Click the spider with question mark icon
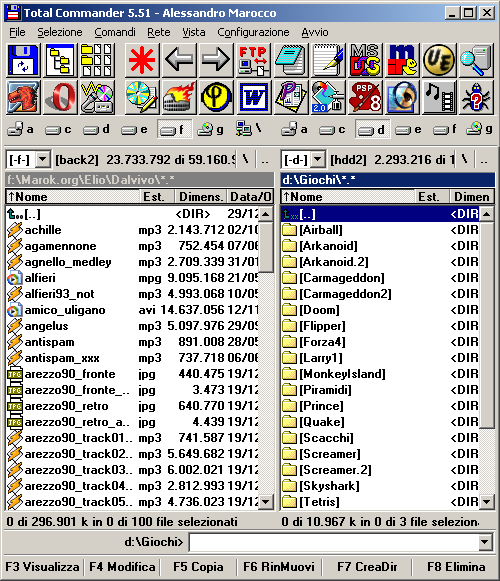500x581 pixels. click(476, 97)
